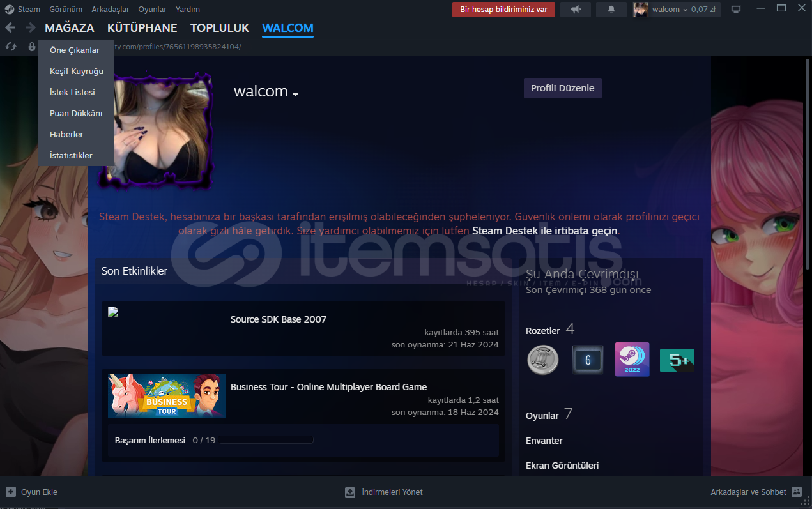Open the Oyunlar link in profile sidebar
Viewport: 812px width, 509px height.
(x=542, y=416)
